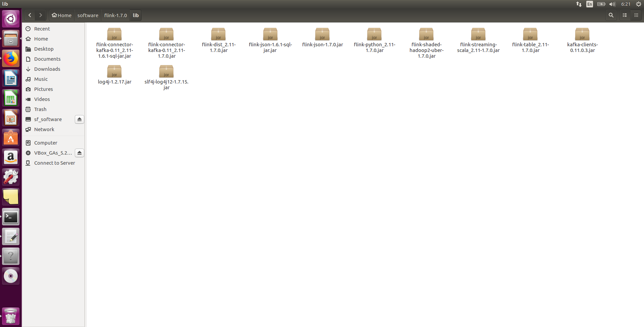
Task: Eject the sf_software drive
Action: click(79, 119)
